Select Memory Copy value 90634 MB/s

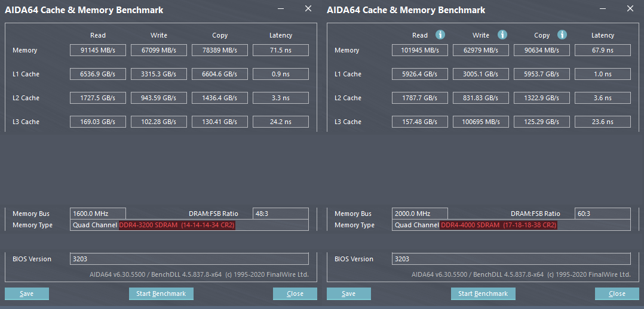point(542,51)
